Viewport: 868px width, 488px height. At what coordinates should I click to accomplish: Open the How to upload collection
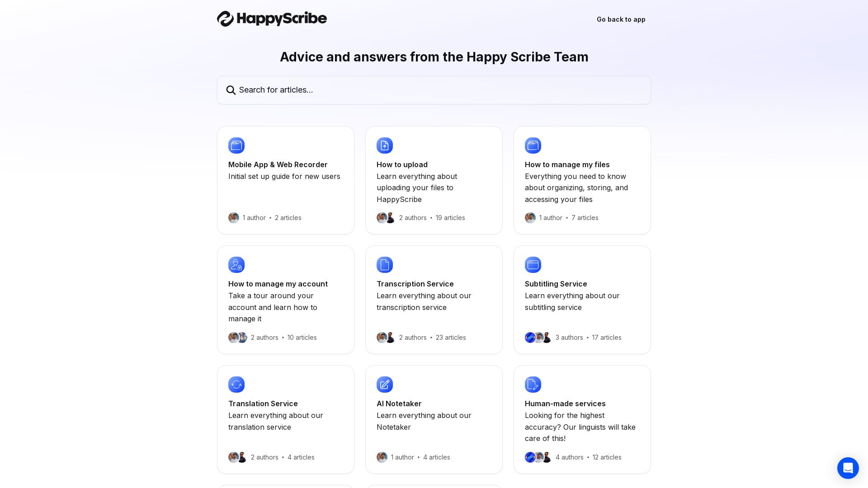(x=434, y=180)
